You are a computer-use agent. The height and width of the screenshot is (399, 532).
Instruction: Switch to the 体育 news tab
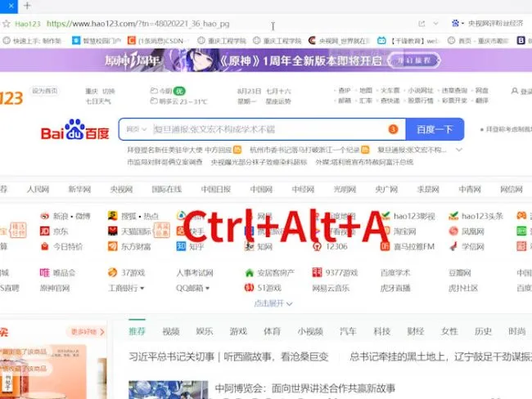click(x=272, y=331)
